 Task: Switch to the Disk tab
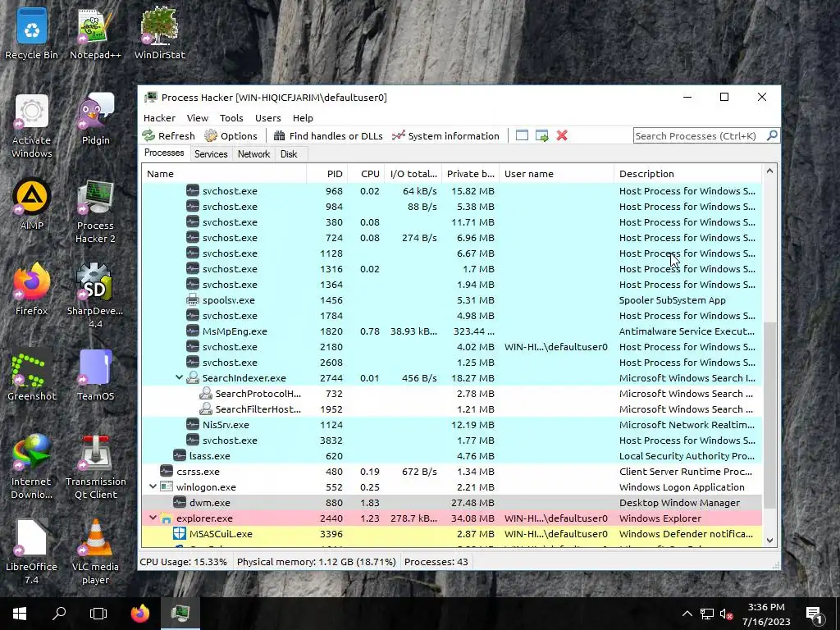coord(288,154)
